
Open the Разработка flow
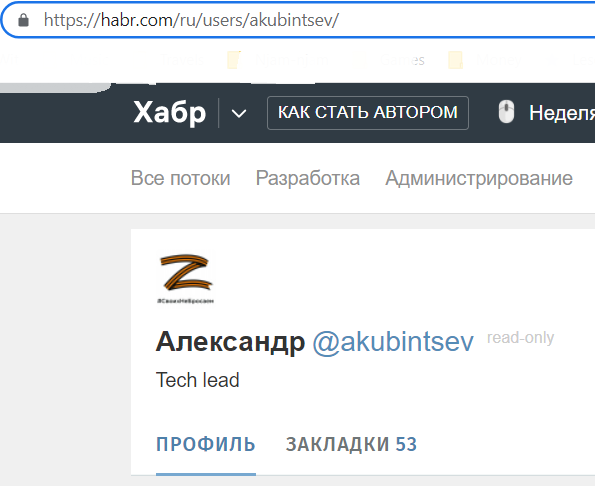pyautogui.click(x=308, y=178)
